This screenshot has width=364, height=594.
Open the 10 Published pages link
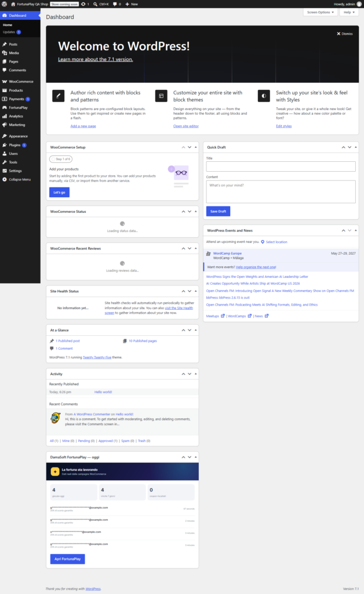click(143, 341)
